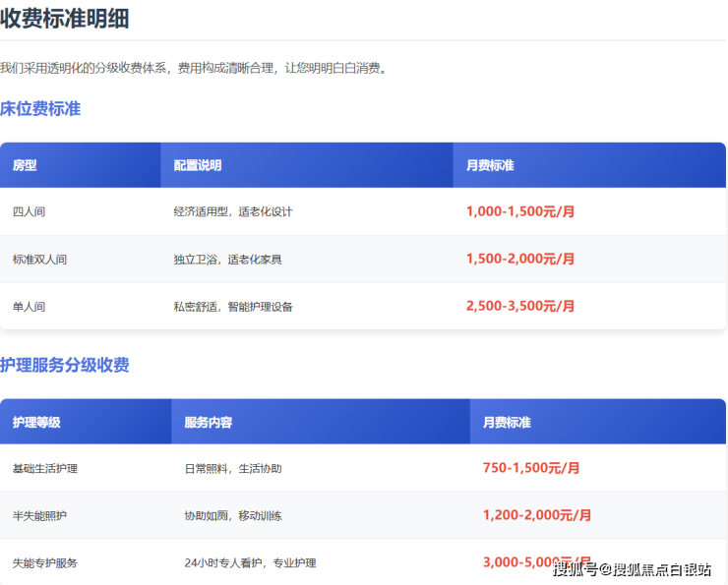Select the 床位费标准 section heading

pyautogui.click(x=40, y=109)
